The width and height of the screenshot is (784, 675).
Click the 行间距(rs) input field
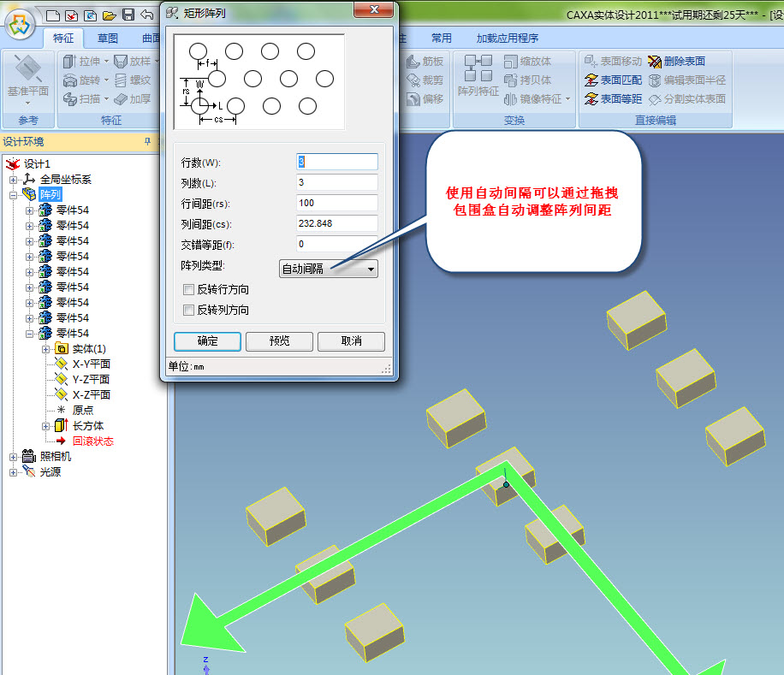click(x=336, y=204)
